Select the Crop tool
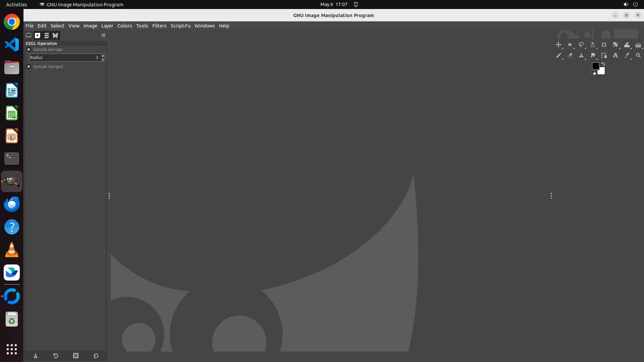Viewport: 644px width, 362px height. pyautogui.click(x=604, y=45)
